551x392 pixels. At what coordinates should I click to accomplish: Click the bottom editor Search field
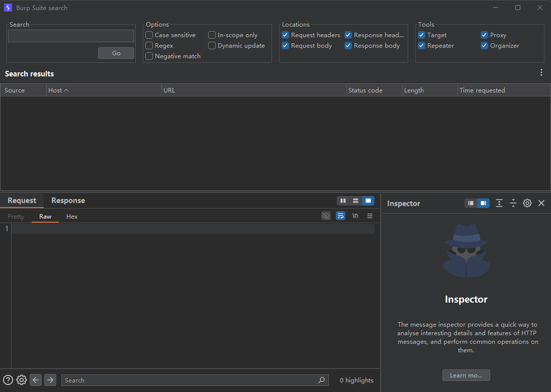click(x=195, y=380)
